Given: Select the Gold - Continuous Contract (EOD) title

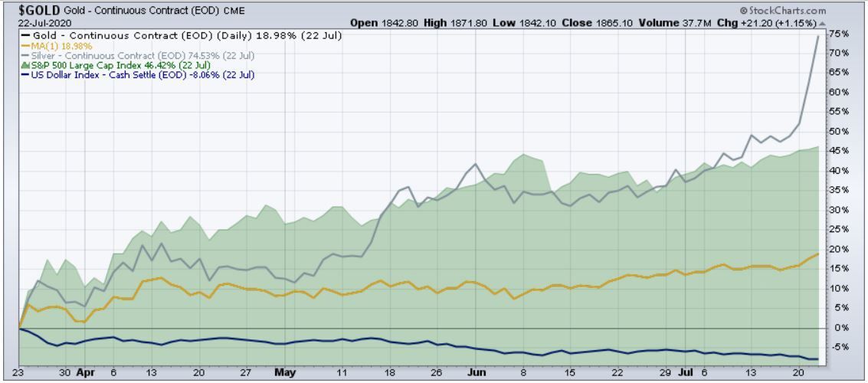Looking at the screenshot, I should pos(142,11).
